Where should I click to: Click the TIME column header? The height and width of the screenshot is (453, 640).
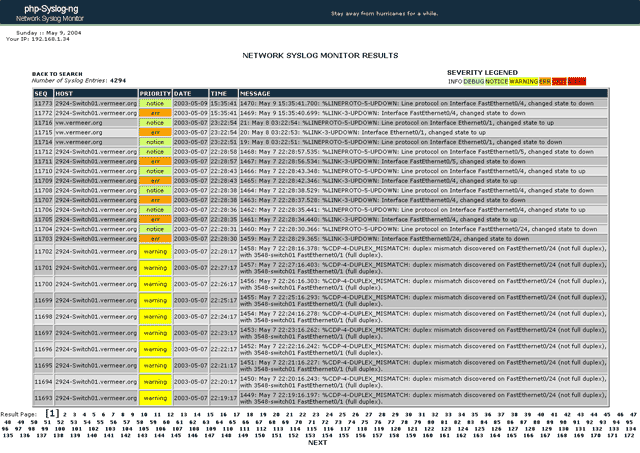(223, 93)
